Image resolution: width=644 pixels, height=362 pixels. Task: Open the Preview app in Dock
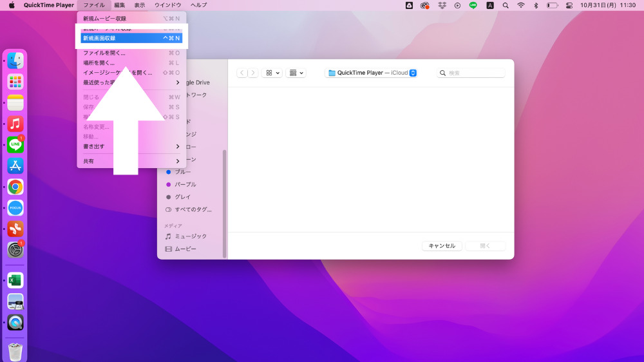tap(15, 301)
